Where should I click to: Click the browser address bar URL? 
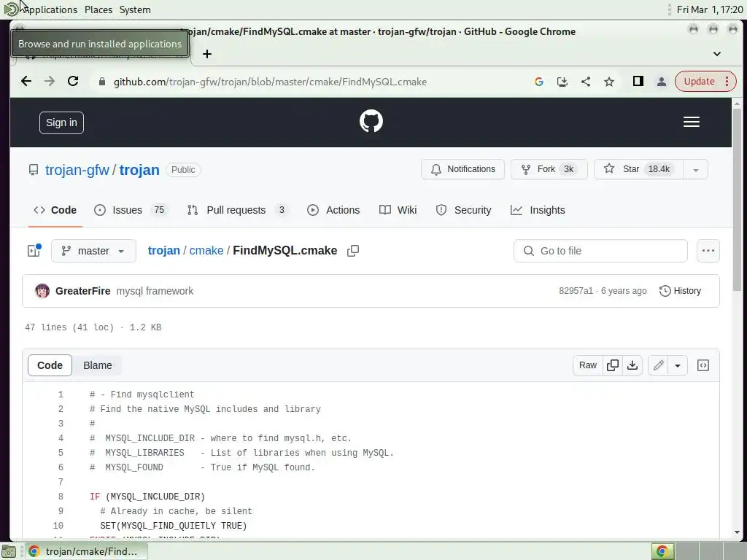tap(270, 82)
